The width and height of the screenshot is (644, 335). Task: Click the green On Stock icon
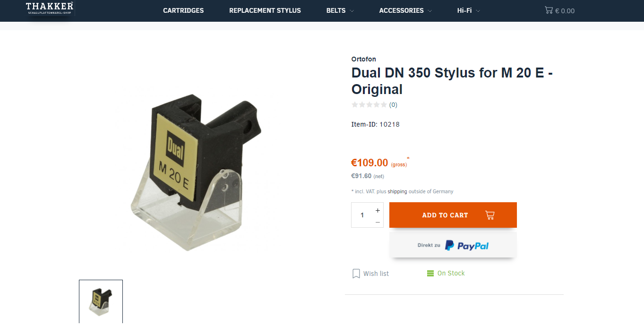tap(430, 273)
